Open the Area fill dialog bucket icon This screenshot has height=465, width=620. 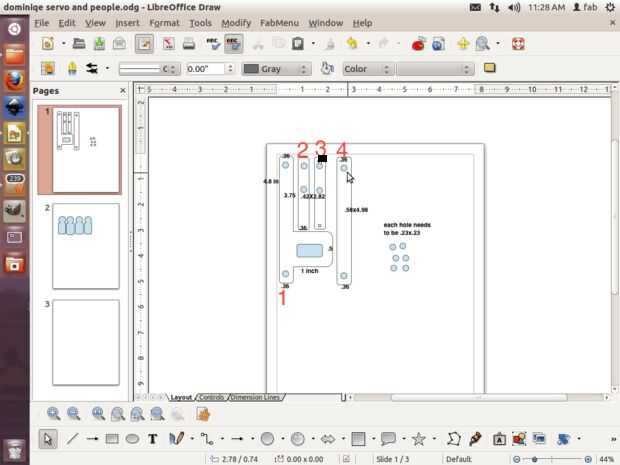click(327, 68)
